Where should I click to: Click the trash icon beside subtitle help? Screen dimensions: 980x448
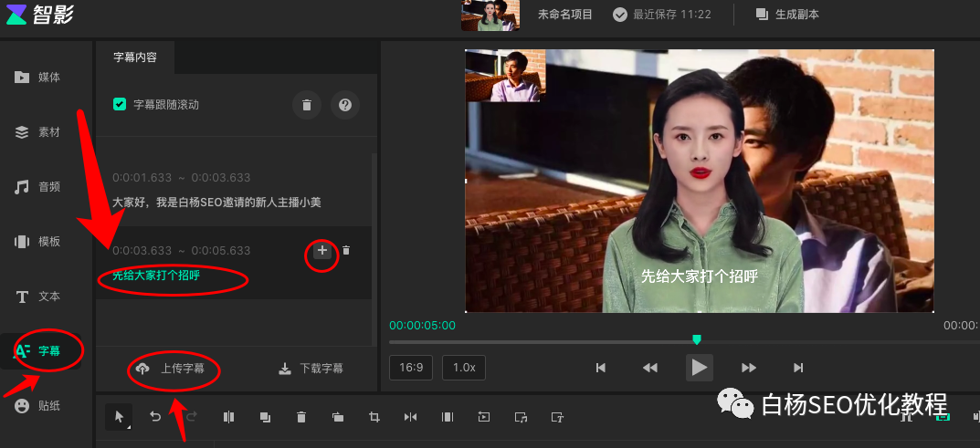tap(307, 105)
